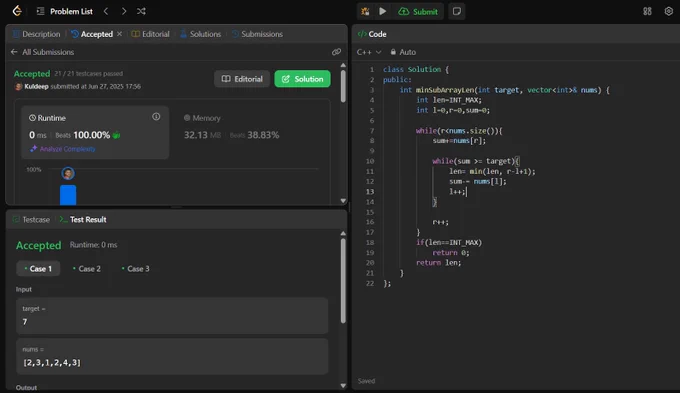Submit the solution

click(418, 12)
